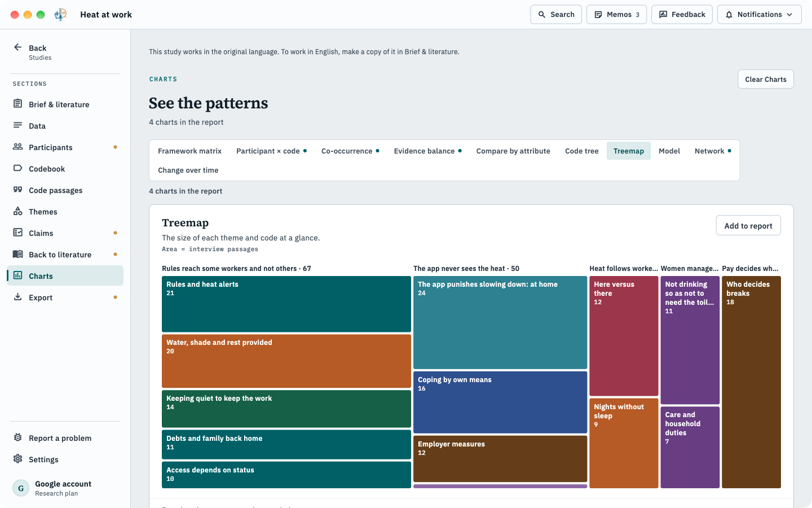812x508 pixels.
Task: Switch to the Co-occurrence tab
Action: [350, 151]
